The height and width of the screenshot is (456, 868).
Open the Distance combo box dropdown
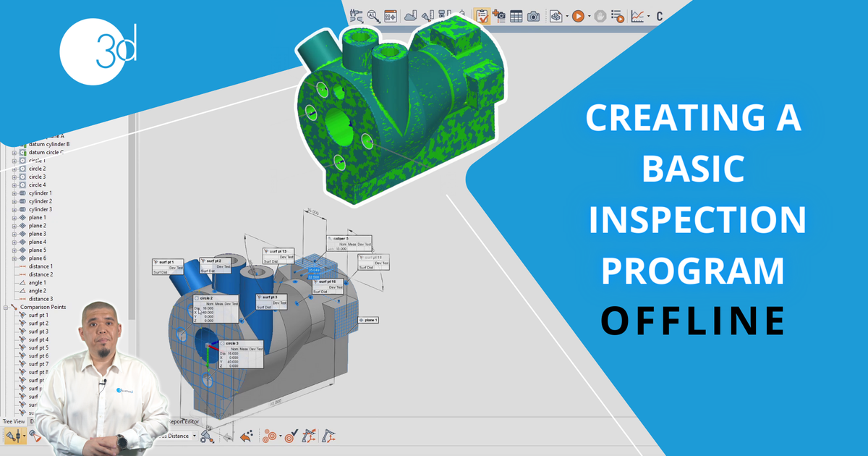pyautogui.click(x=195, y=436)
